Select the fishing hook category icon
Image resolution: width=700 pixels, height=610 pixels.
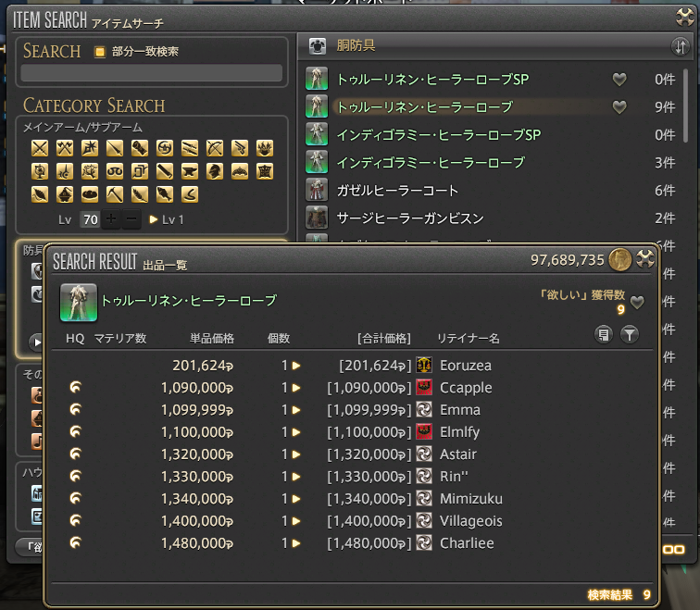[x=189, y=194]
